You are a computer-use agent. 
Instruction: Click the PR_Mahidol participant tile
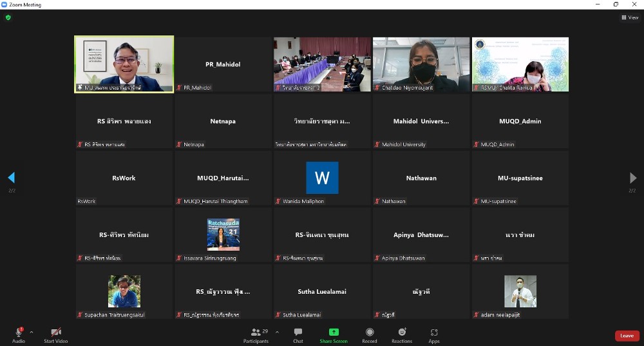223,64
